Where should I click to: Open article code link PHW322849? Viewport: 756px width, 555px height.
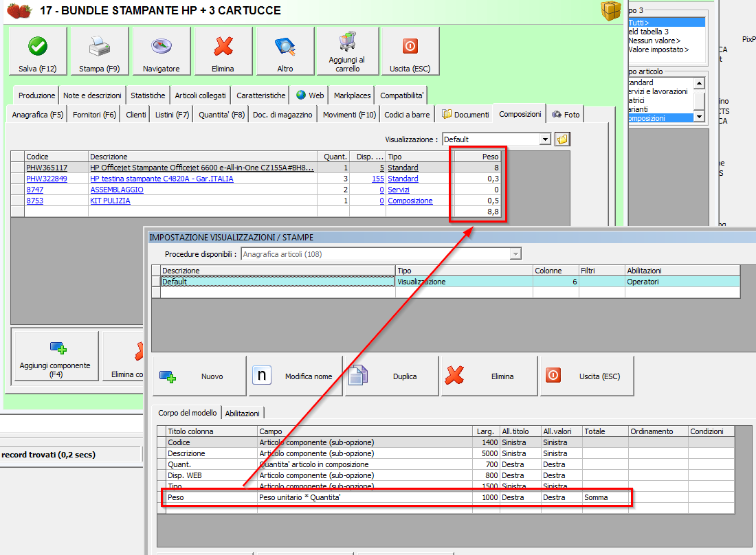pos(46,179)
